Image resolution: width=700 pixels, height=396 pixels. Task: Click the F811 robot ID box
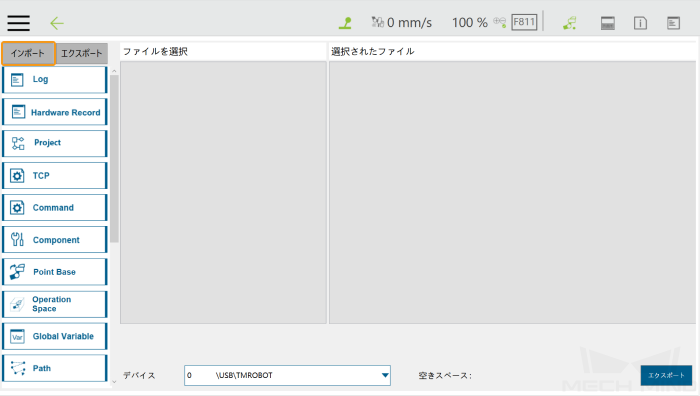pos(524,22)
